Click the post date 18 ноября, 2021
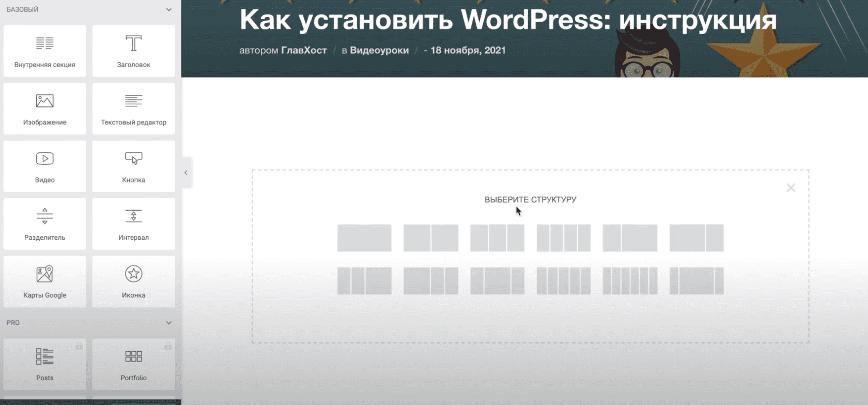 [468, 50]
